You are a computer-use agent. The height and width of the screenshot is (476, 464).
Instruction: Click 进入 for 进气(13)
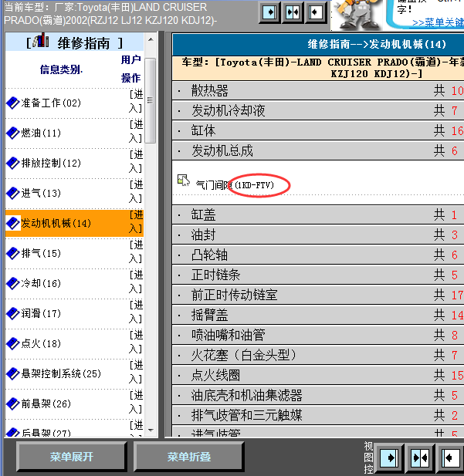point(136,191)
